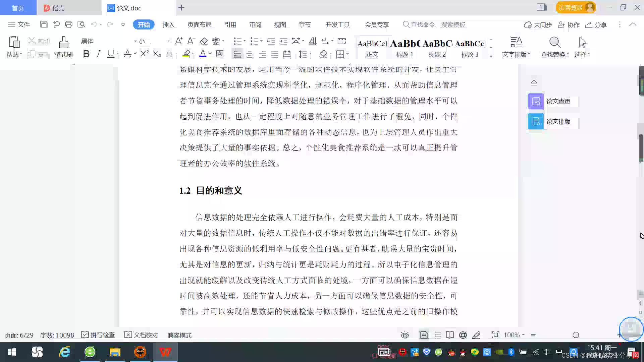Center align the paragraph
644x362 pixels.
click(250, 54)
